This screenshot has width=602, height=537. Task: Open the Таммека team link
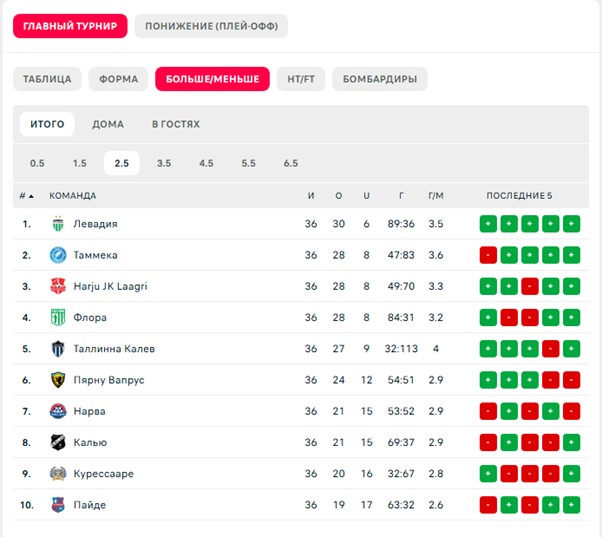pos(95,255)
